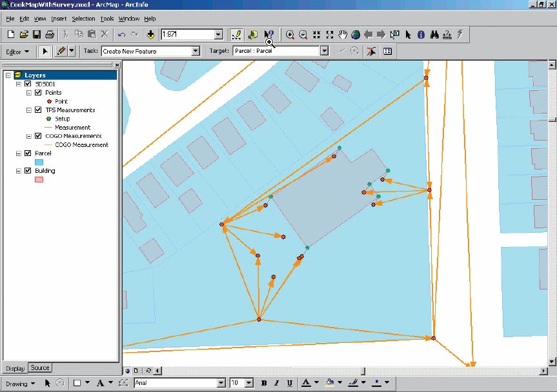Disable the TPS Measurements layer checkbox

(x=37, y=110)
